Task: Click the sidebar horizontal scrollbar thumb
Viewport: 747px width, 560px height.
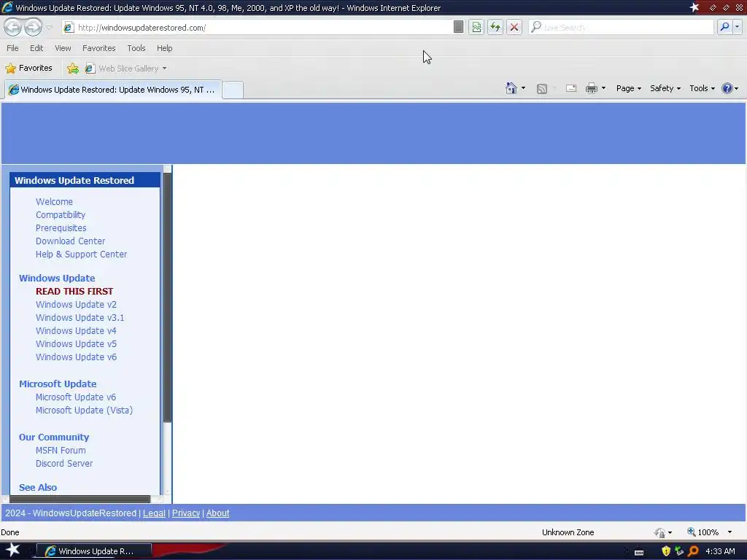Action: click(x=80, y=499)
